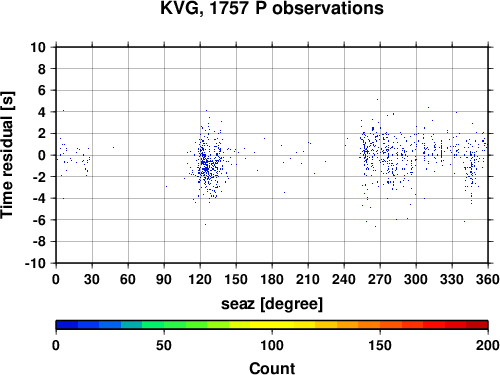Click the plot title KVG, 1757 P observations
Image resolution: width=500 pixels, height=375 pixels.
tap(272, 8)
